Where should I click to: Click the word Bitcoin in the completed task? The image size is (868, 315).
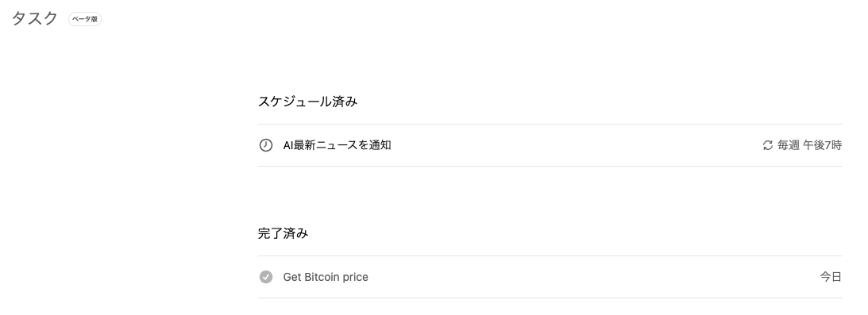click(322, 277)
